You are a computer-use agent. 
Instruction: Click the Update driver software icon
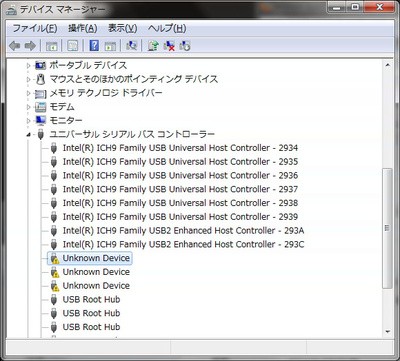[153, 45]
